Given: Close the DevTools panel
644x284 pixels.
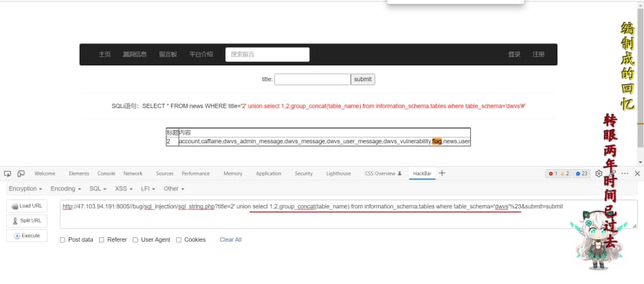Looking at the screenshot, I should tap(637, 173).
